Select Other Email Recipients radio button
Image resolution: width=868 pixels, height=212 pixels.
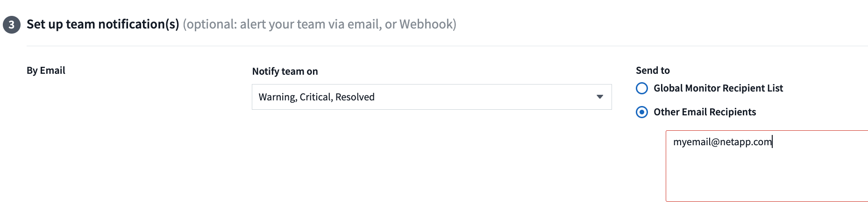click(642, 112)
